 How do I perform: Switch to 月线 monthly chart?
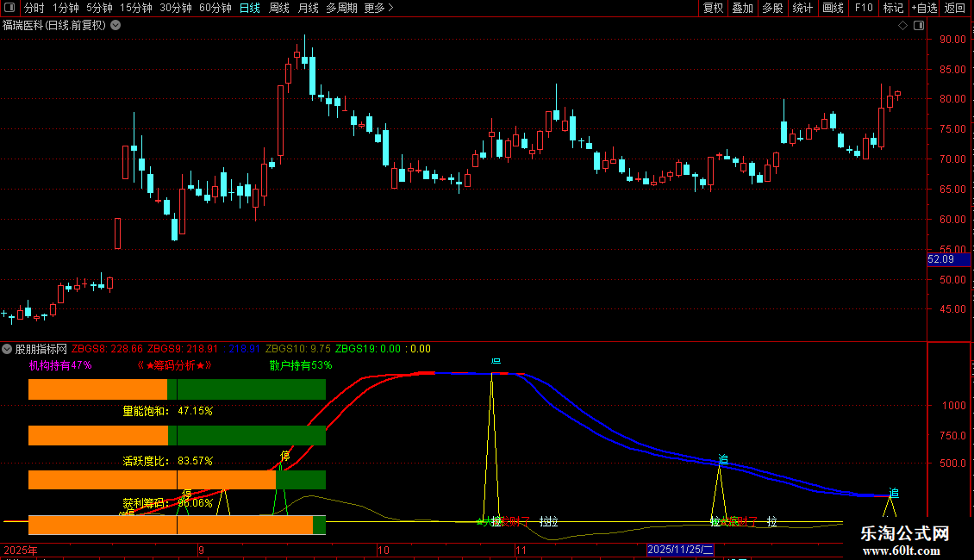308,8
